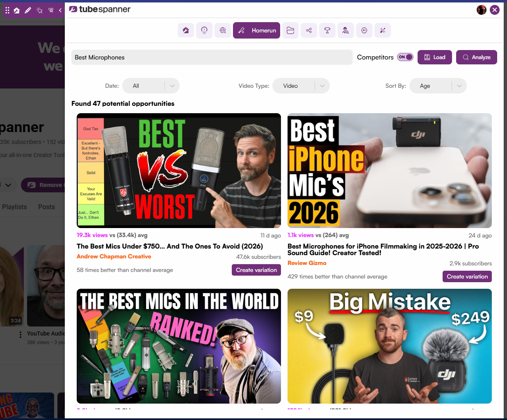The width and height of the screenshot is (507, 420).
Task: Click the tubespanner logo
Action: pos(100,9)
